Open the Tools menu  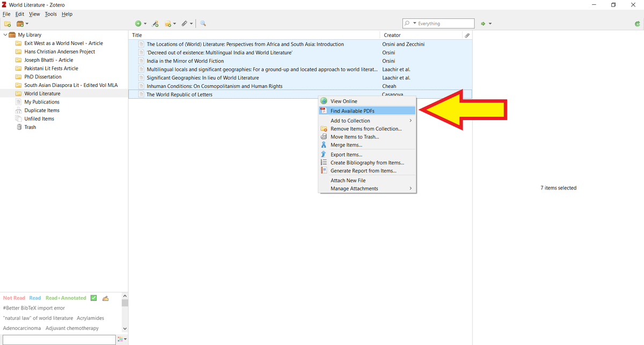(x=50, y=14)
